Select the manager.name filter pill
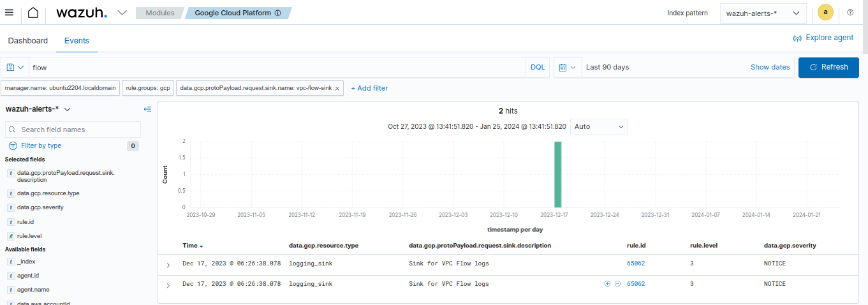This screenshot has width=868, height=305. pyautogui.click(x=61, y=88)
